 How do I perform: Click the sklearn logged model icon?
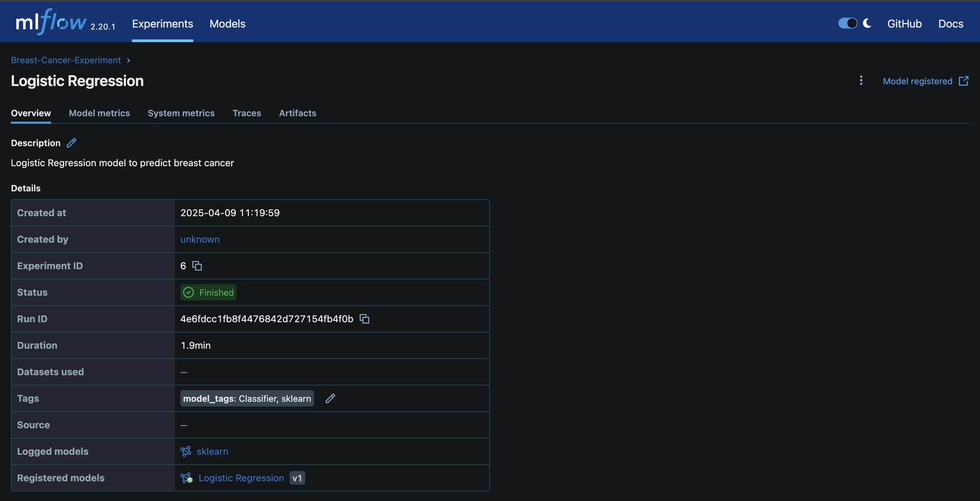186,451
